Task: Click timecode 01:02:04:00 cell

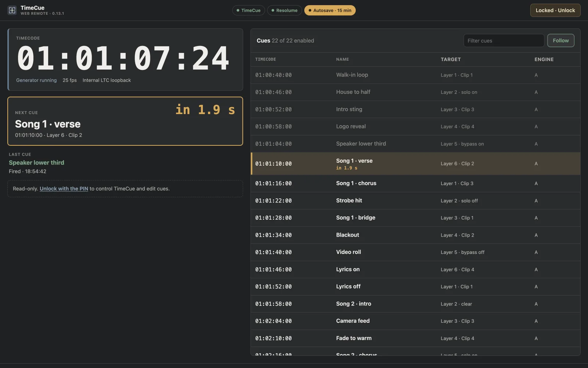Action: pos(273,321)
